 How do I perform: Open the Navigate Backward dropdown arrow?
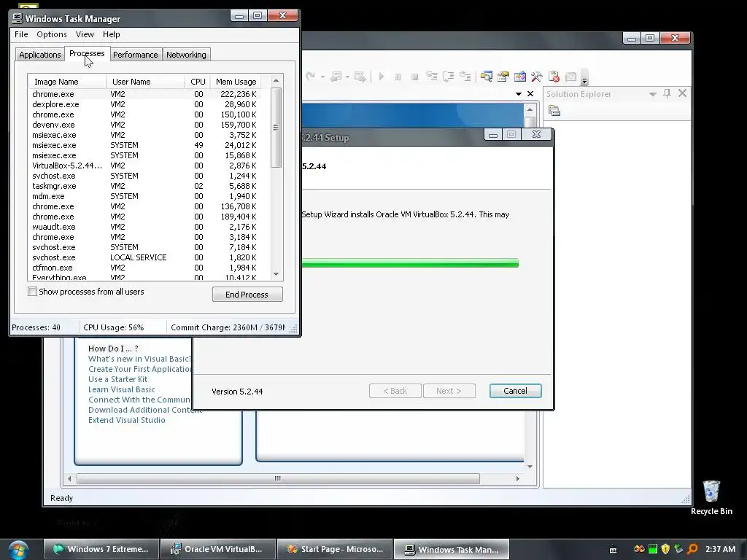point(347,77)
